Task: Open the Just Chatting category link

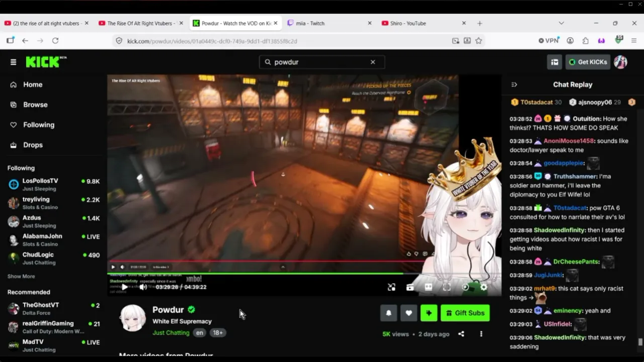Action: (171, 333)
